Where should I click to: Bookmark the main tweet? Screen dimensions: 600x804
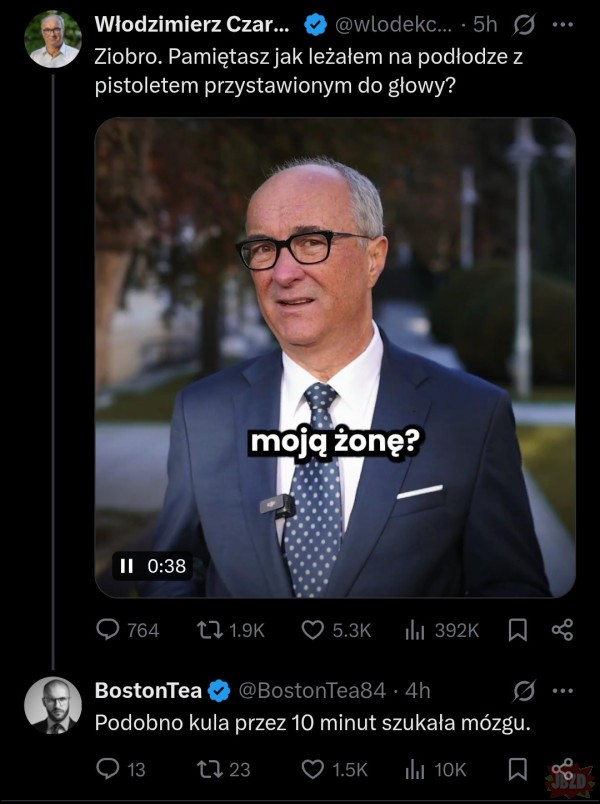[518, 630]
